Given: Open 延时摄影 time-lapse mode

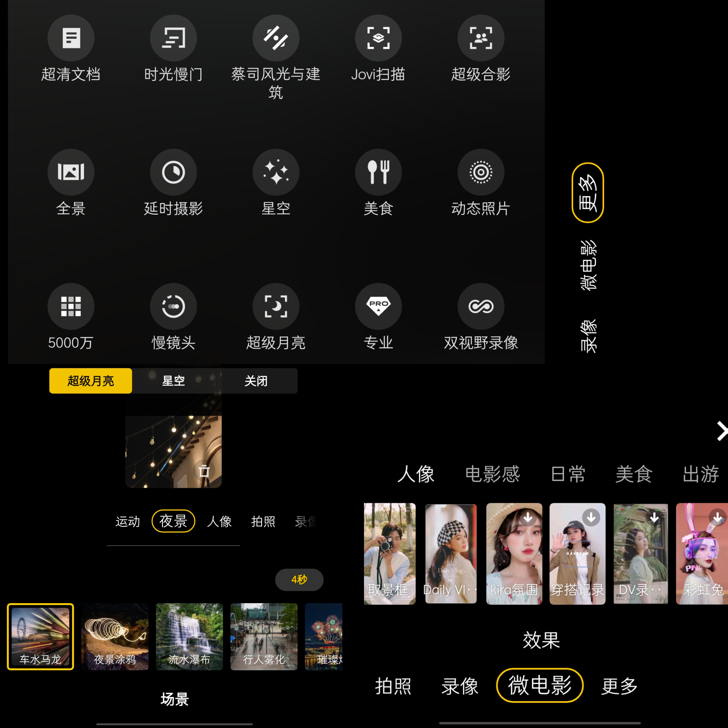Looking at the screenshot, I should 173,172.
